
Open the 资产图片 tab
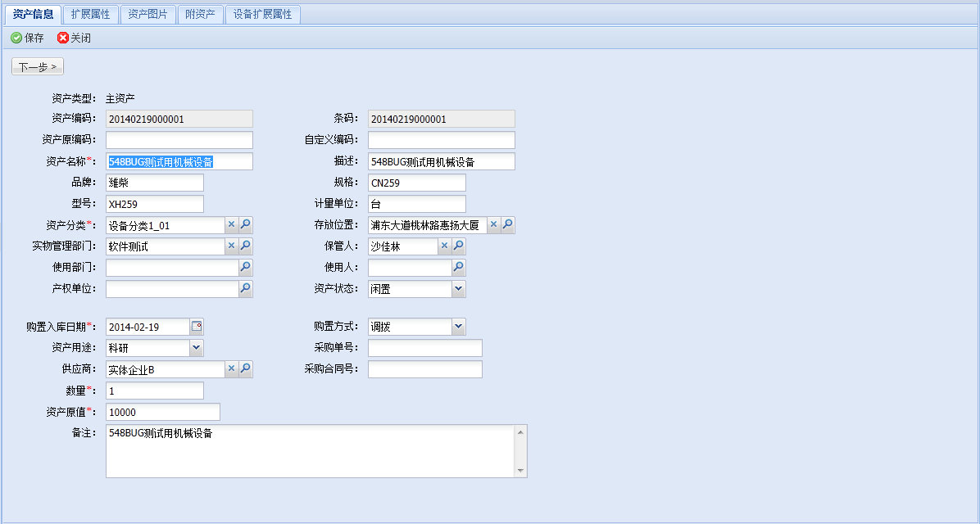148,14
